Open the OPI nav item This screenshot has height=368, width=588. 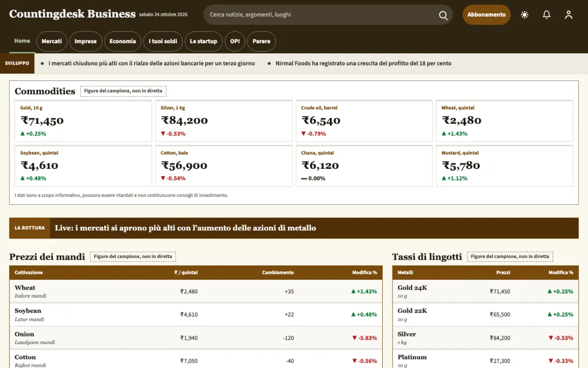point(235,41)
